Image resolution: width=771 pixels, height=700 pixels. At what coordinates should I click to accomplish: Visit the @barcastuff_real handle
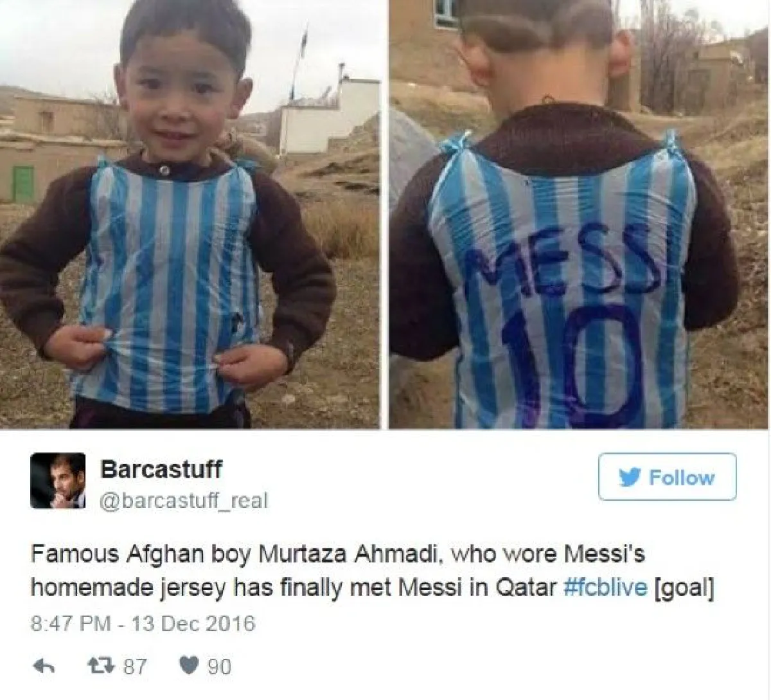pyautogui.click(x=184, y=500)
